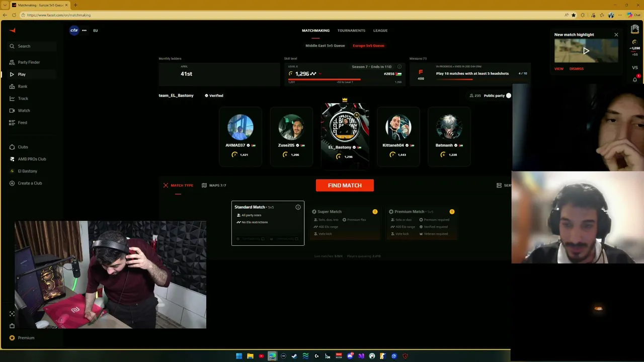644x362 pixels.
Task: Toggle the Public party switch
Action: click(x=508, y=96)
